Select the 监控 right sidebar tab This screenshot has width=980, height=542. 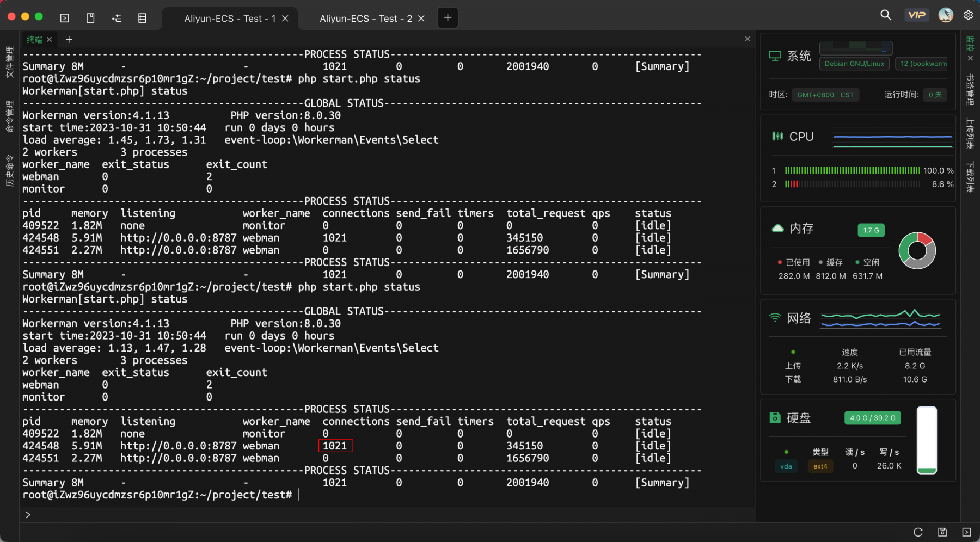[x=970, y=44]
